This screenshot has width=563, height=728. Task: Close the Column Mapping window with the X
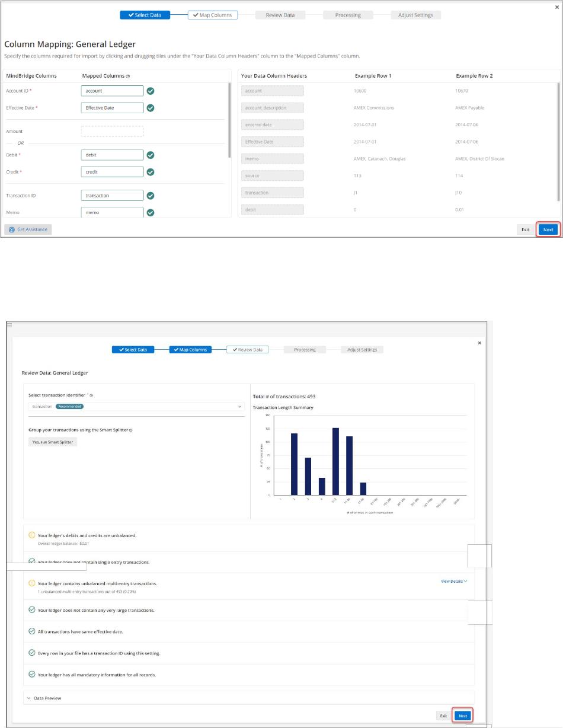tap(556, 7)
